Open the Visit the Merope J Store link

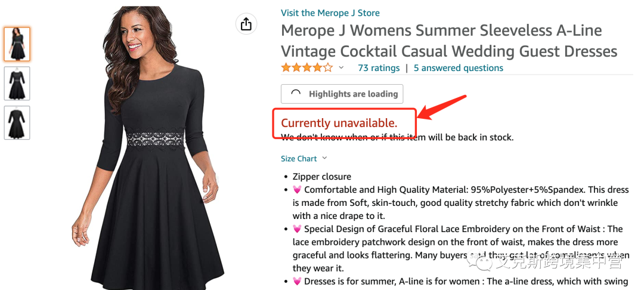(x=330, y=13)
